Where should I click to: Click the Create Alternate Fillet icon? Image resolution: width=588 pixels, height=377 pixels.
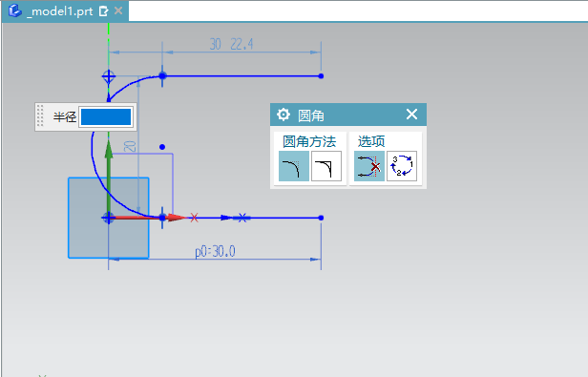[402, 166]
